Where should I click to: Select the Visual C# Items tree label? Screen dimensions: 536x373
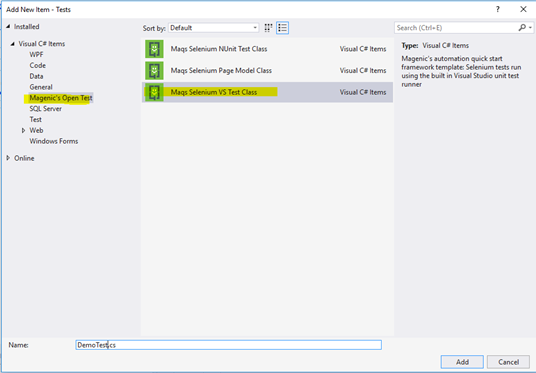[x=42, y=44]
